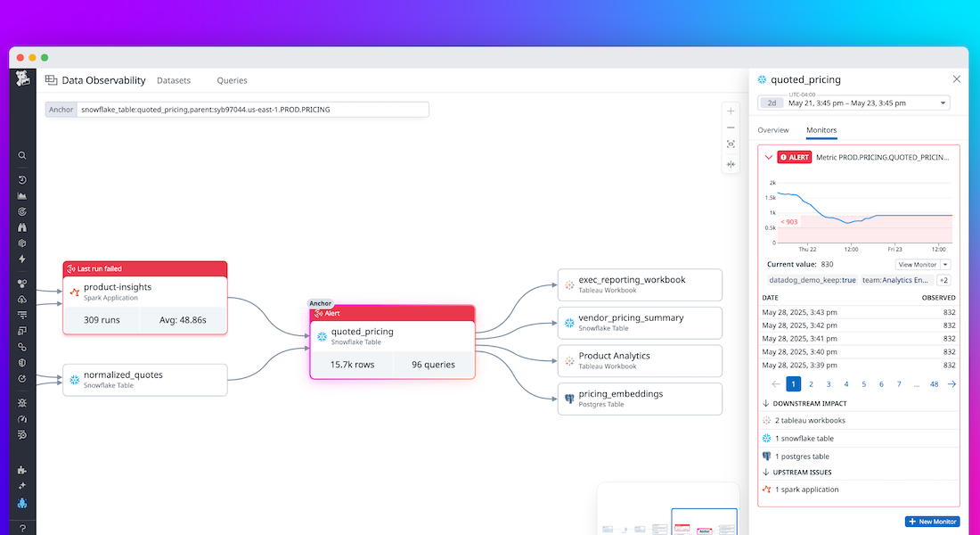Go to the previous observations page arrow

(x=776, y=384)
